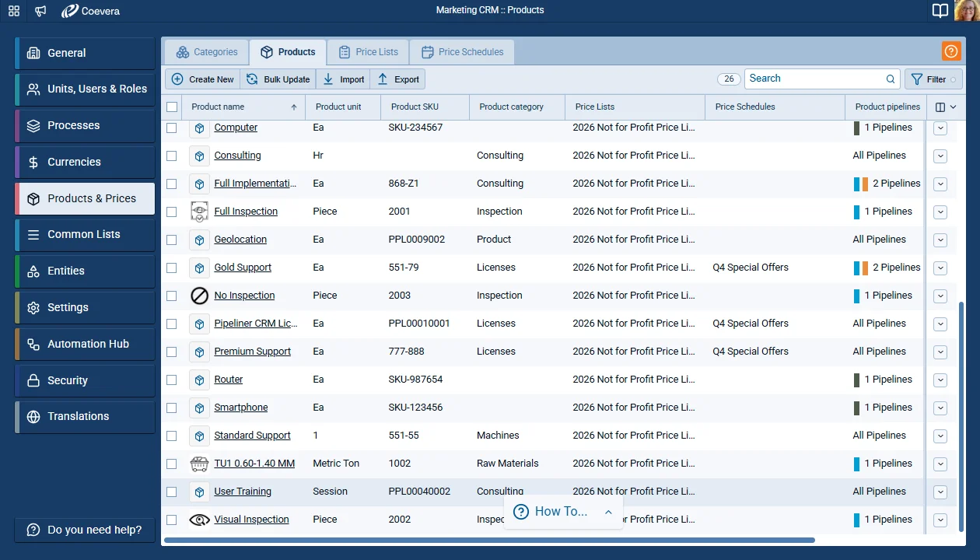Open Processes in the sidebar
The image size is (980, 560).
pos(85,125)
